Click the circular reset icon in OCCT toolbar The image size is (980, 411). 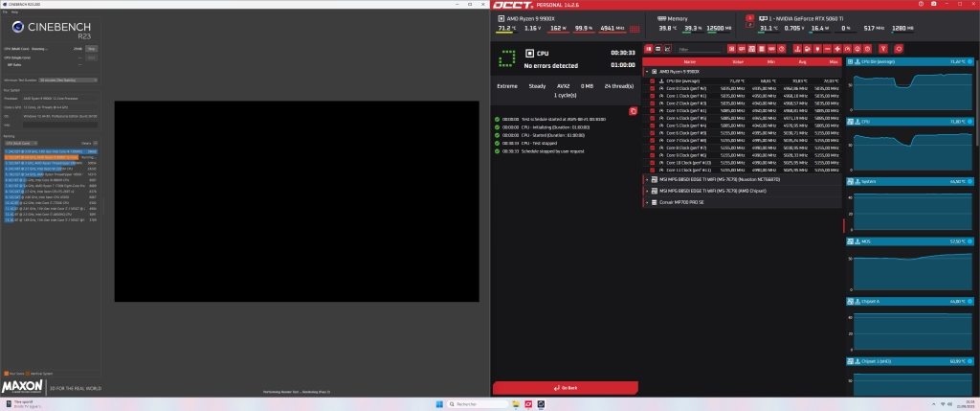(899, 49)
